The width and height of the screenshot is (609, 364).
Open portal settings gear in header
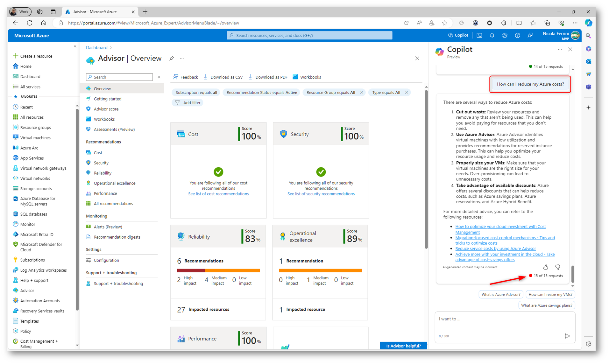coord(505,35)
